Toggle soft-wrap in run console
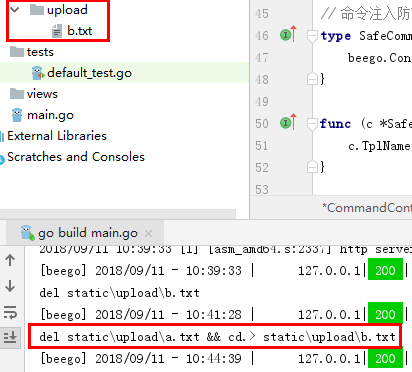Image resolution: width=412 pixels, height=372 pixels. point(10,313)
